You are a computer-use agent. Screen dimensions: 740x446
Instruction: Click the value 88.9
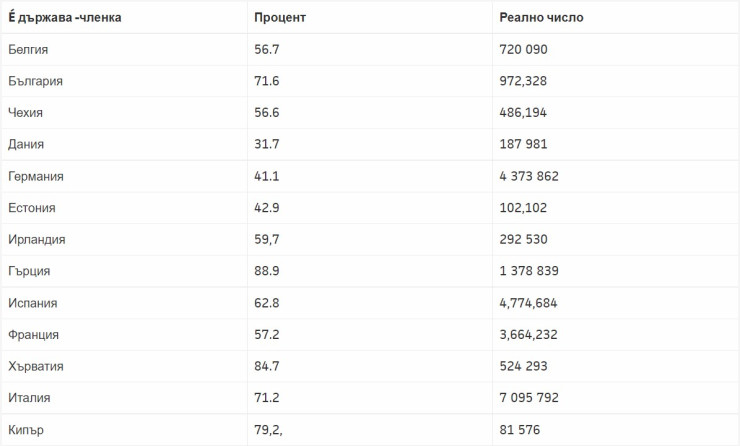[x=267, y=271]
